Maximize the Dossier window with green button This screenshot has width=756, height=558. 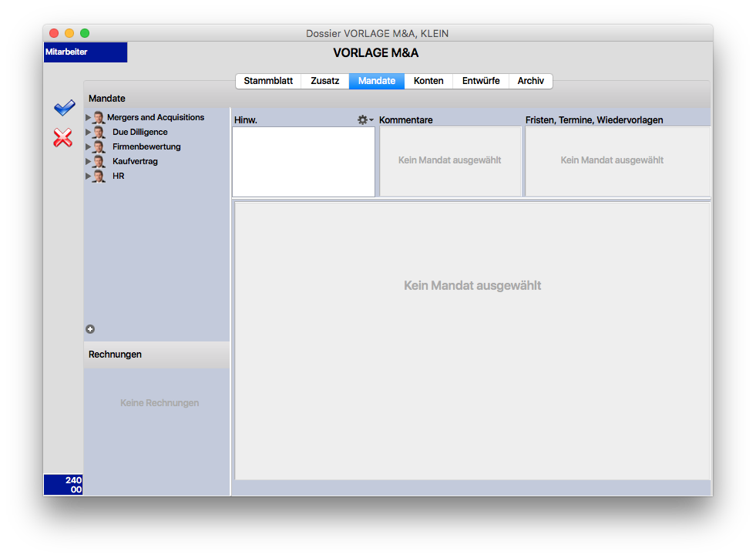85,33
